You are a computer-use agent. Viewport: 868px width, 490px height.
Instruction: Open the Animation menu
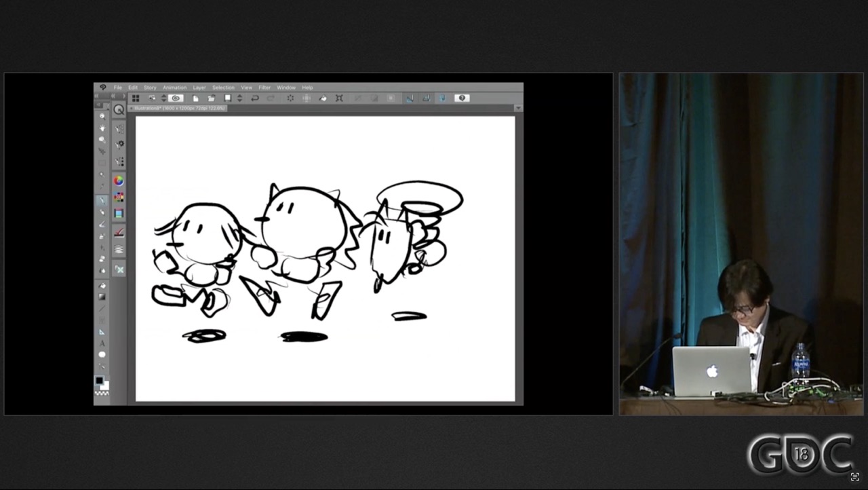click(x=174, y=88)
